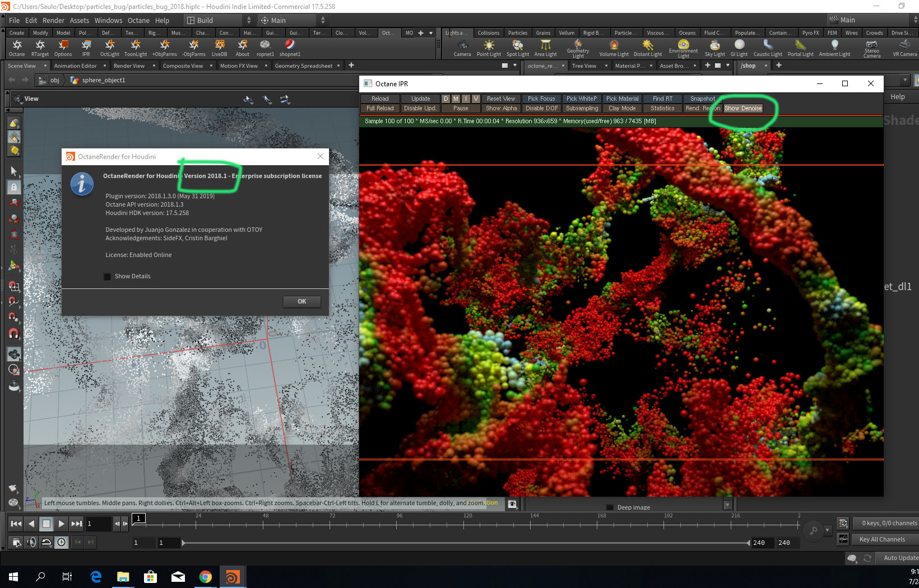Open the Build desktop dropdown
Viewport: 919px width, 588px height.
219,20
